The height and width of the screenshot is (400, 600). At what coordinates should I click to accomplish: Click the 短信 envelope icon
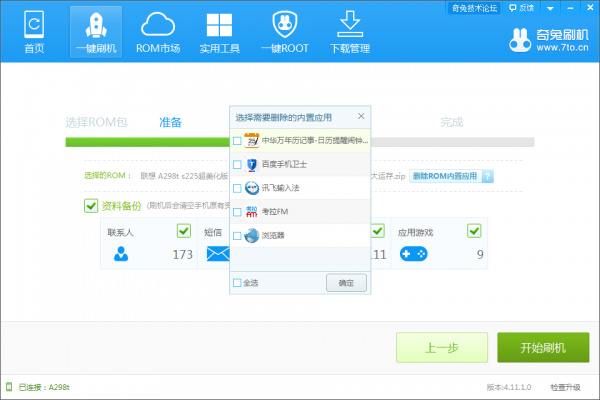[x=218, y=254]
